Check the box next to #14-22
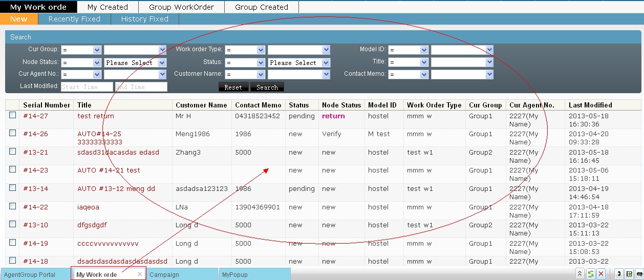 tap(13, 206)
